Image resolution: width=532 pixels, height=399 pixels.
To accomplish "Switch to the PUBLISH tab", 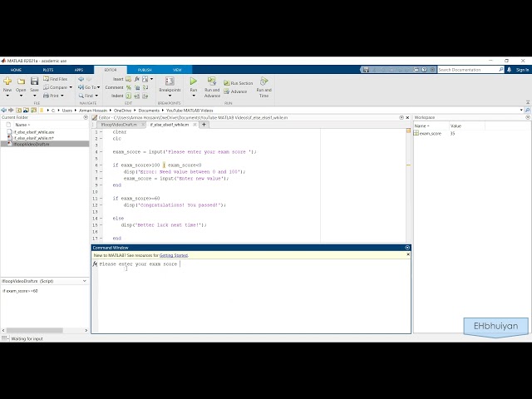I will pos(145,70).
